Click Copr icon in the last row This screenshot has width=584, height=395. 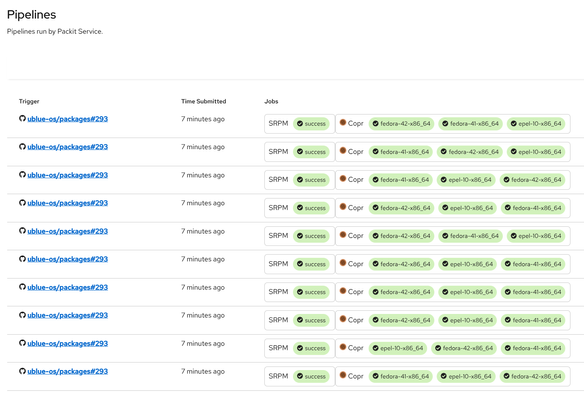click(x=343, y=375)
